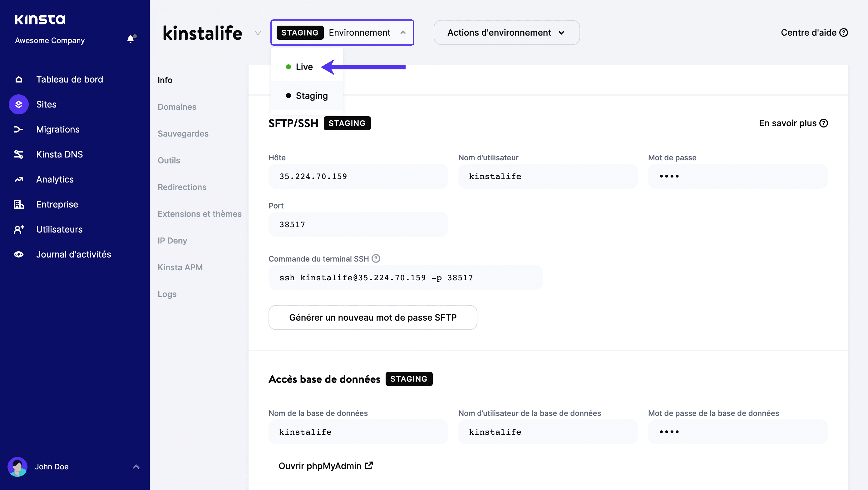Viewport: 868px width, 490px height.
Task: Click Générer un nouveau mot de passe SFTP
Action: (x=373, y=317)
